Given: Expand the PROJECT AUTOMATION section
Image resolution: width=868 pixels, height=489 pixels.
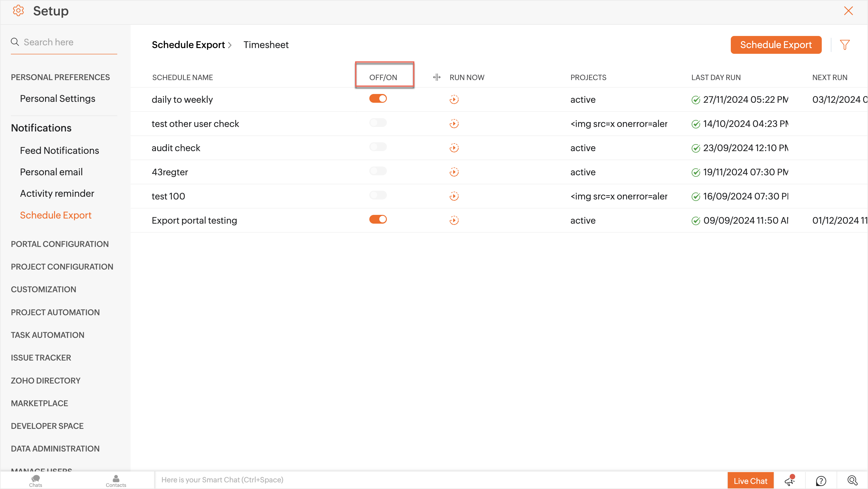Looking at the screenshot, I should tap(55, 313).
